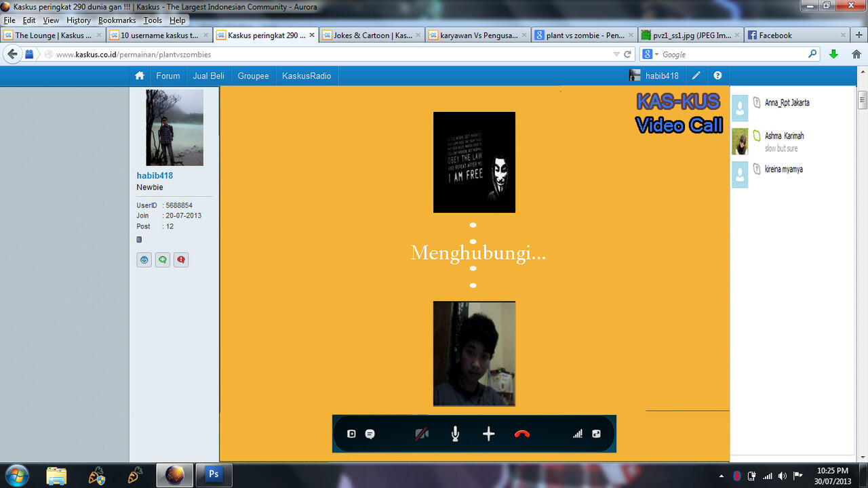The height and width of the screenshot is (488, 868).
Task: Report user with the red exclamation icon
Action: (180, 260)
